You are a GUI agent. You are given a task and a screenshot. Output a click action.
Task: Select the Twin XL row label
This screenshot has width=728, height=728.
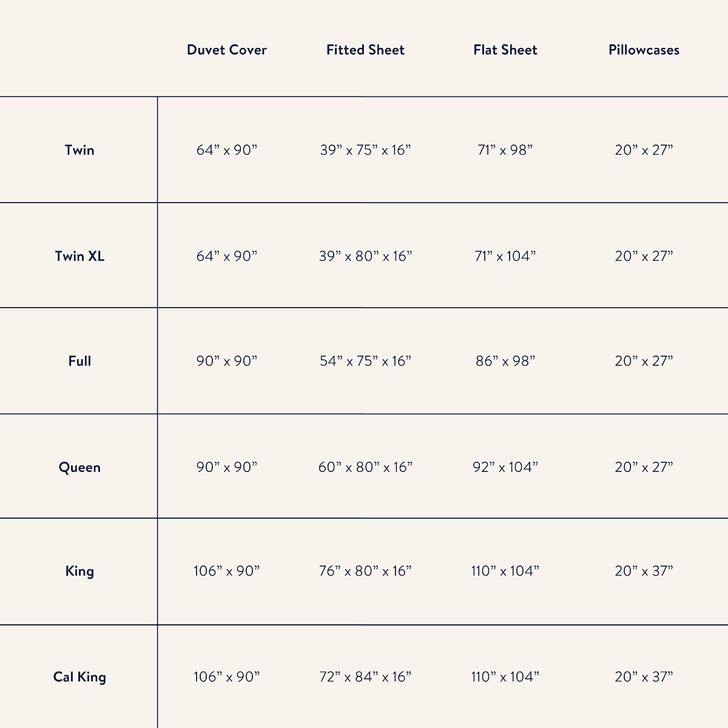(79, 256)
